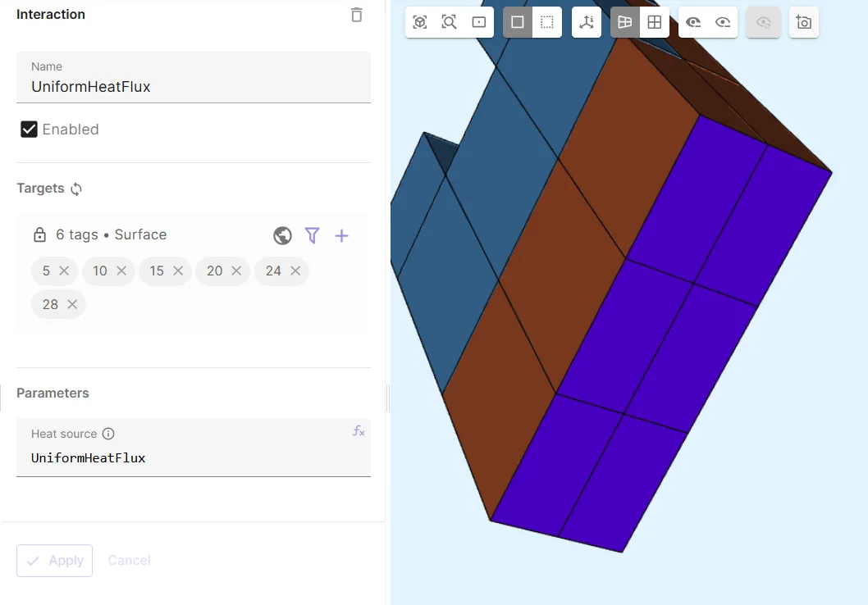
Task: Remove tag 28 from targets
Action: click(x=72, y=305)
